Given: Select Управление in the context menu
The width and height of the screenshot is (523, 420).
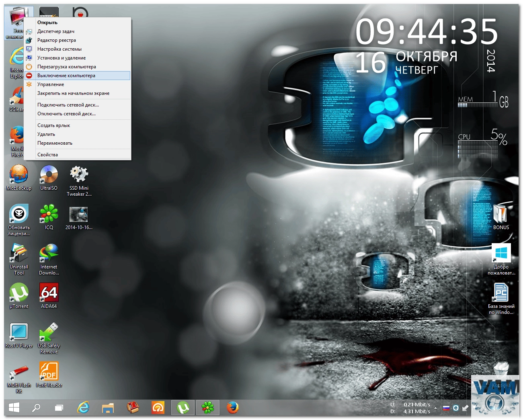Looking at the screenshot, I should pos(78,84).
